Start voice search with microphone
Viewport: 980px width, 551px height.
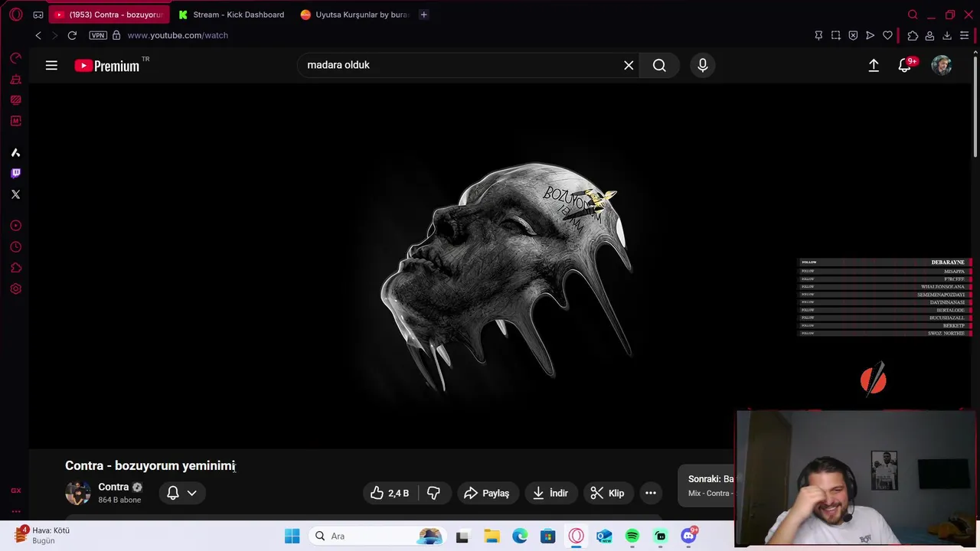coord(703,65)
